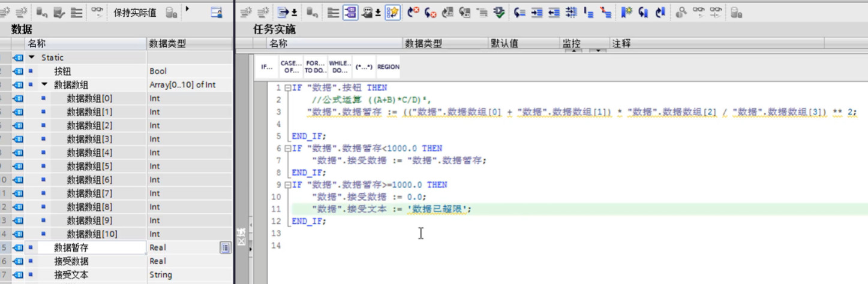Click the indent text icon
The width and height of the screenshot is (868, 284).
[x=537, y=12]
